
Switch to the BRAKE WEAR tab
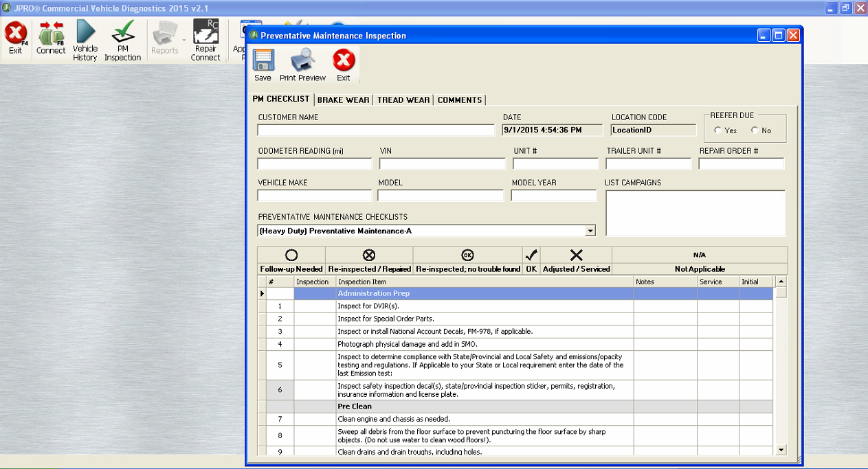[344, 100]
